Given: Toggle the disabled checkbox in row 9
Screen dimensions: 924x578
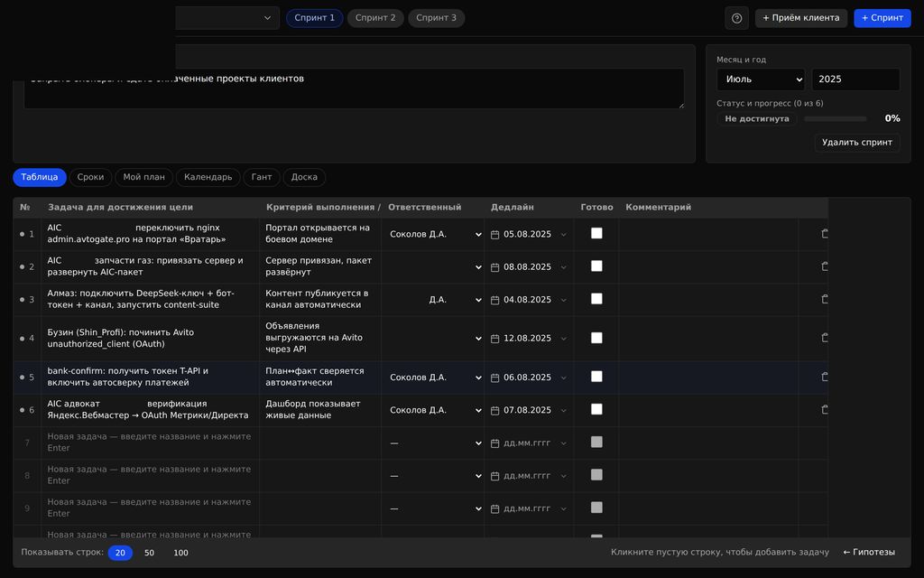Looking at the screenshot, I should click(x=596, y=508).
